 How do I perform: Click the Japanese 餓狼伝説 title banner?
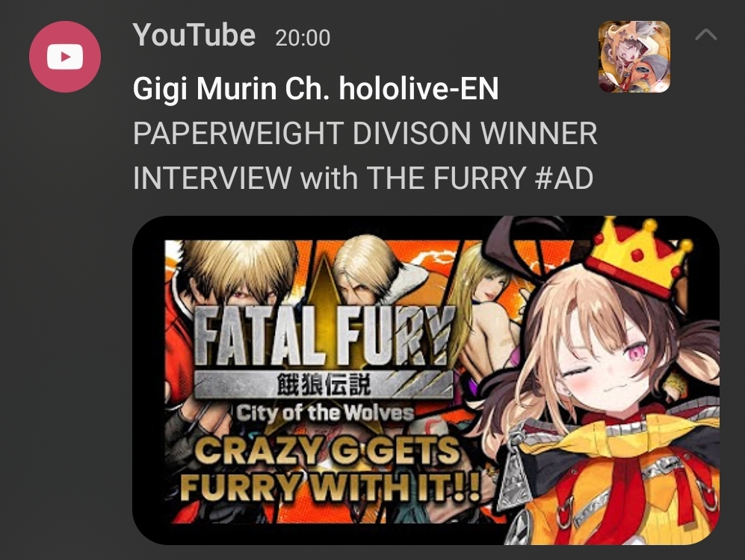323,384
